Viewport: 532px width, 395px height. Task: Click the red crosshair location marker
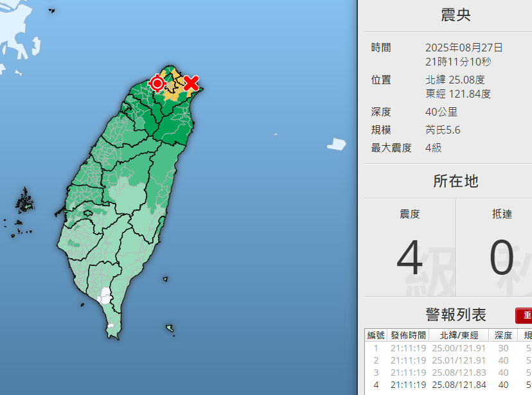tap(157, 83)
